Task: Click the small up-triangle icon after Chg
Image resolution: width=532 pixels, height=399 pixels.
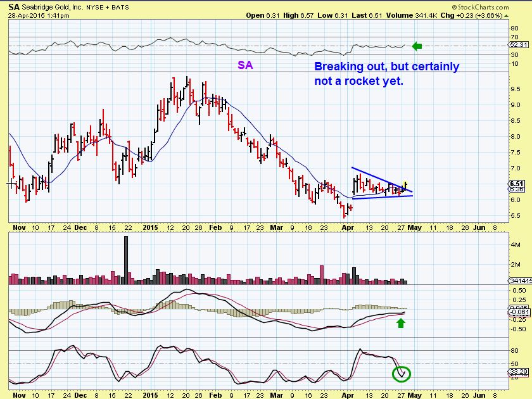Action: (506, 16)
